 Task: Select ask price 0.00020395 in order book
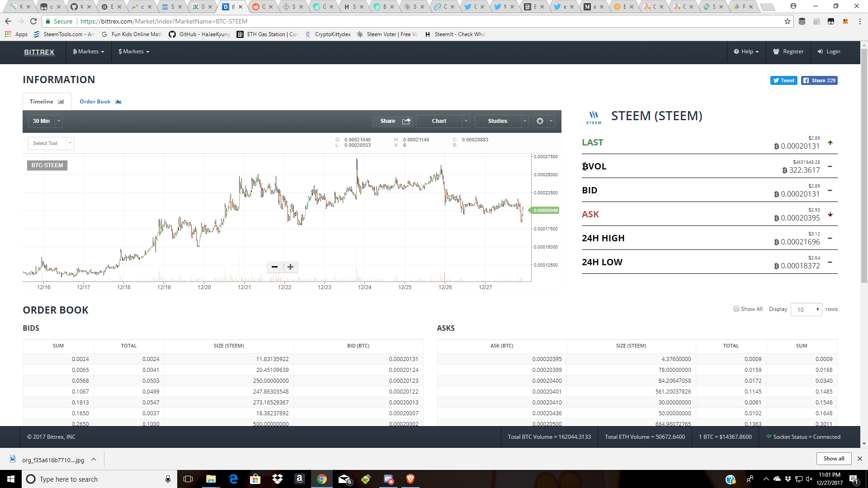tap(547, 359)
